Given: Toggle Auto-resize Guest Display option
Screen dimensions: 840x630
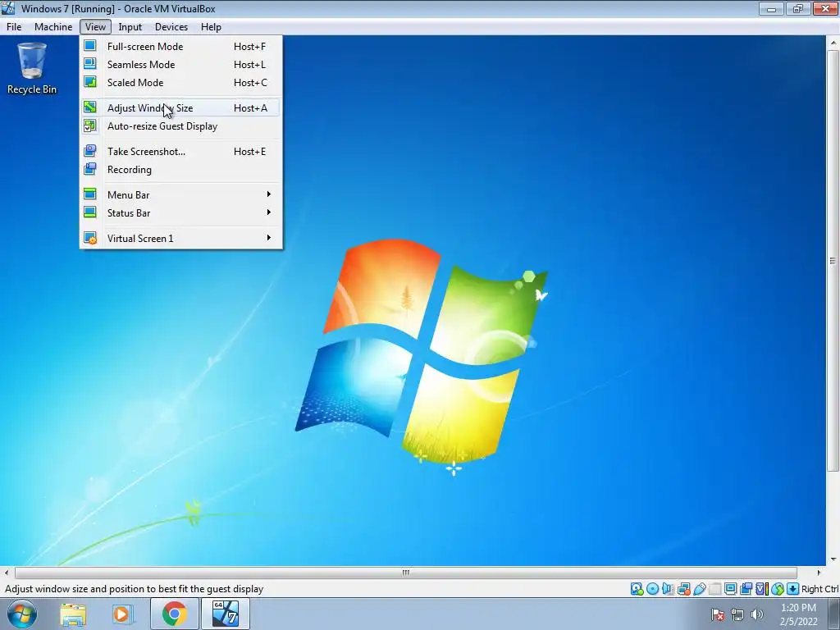Looking at the screenshot, I should coord(181,126).
